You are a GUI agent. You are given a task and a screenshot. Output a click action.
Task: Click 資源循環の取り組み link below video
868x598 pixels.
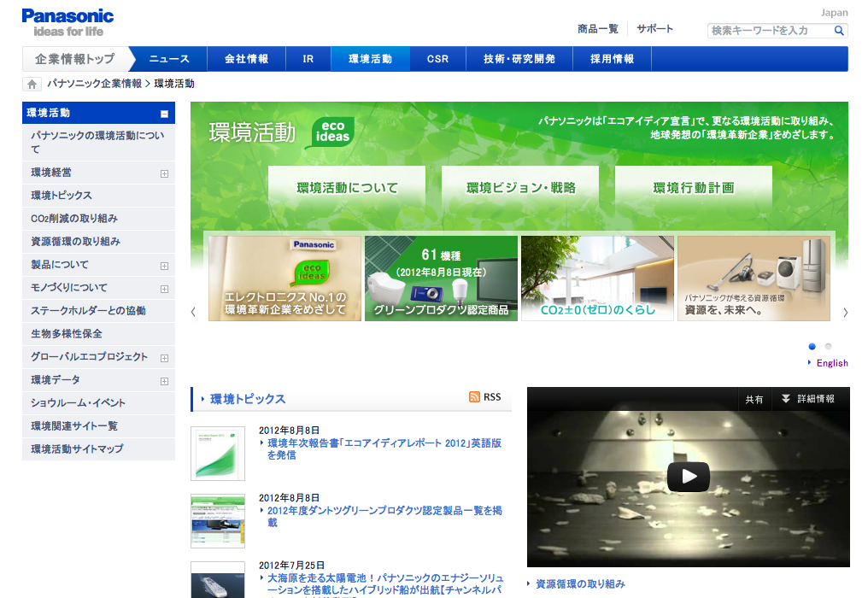[580, 583]
